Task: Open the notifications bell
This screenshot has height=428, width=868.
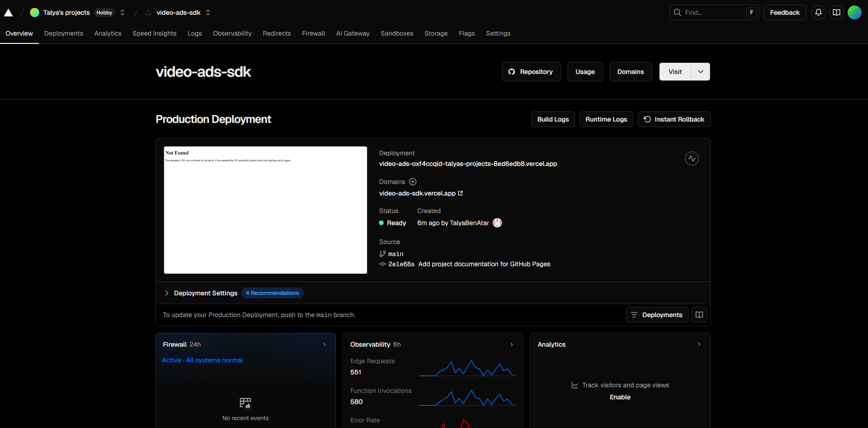Action: tap(818, 12)
